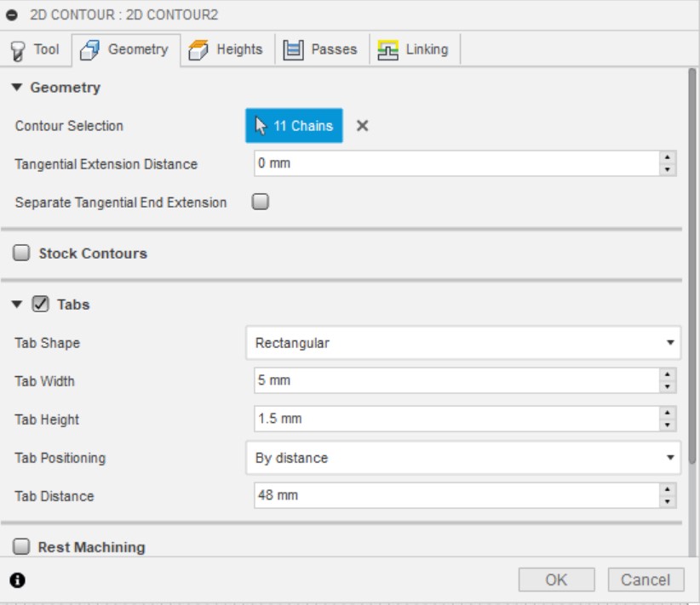
Task: Open the Tab Shape dropdown
Action: pyautogui.click(x=463, y=343)
